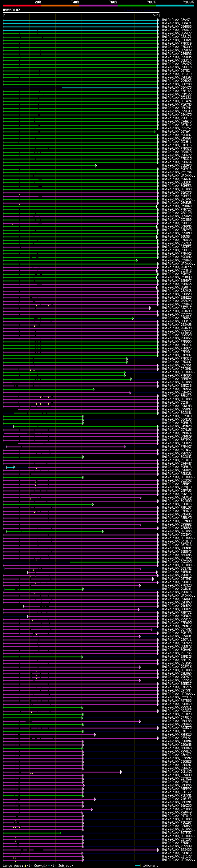Select the UniRef100_C5XH46 label
Screen dimensions: 197x868
point(177,260)
